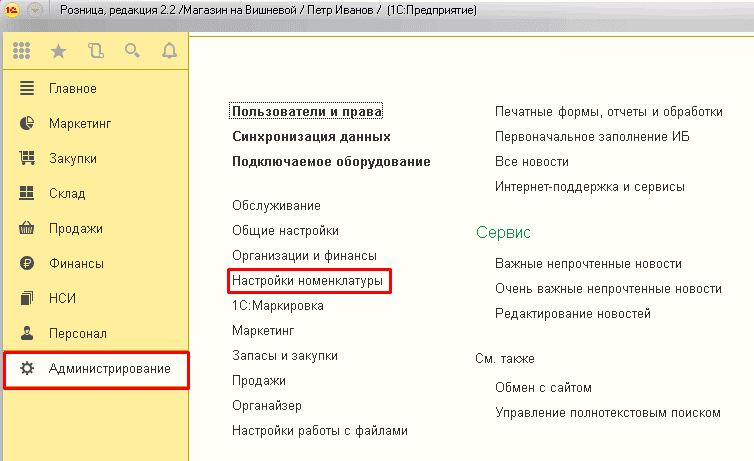Open the History scroll icon
Viewport: 754px width, 461px height.
point(95,50)
